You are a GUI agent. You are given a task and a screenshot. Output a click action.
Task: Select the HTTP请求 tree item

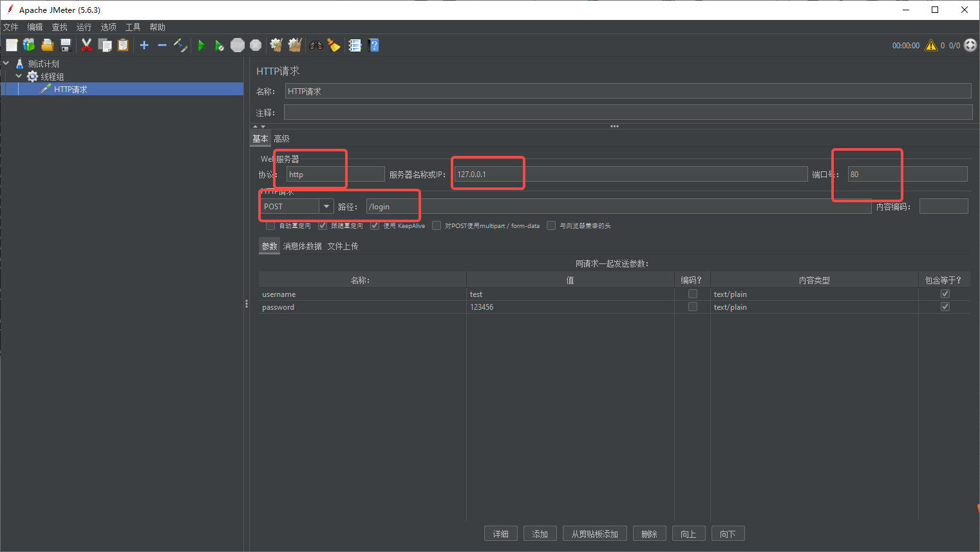tap(71, 89)
